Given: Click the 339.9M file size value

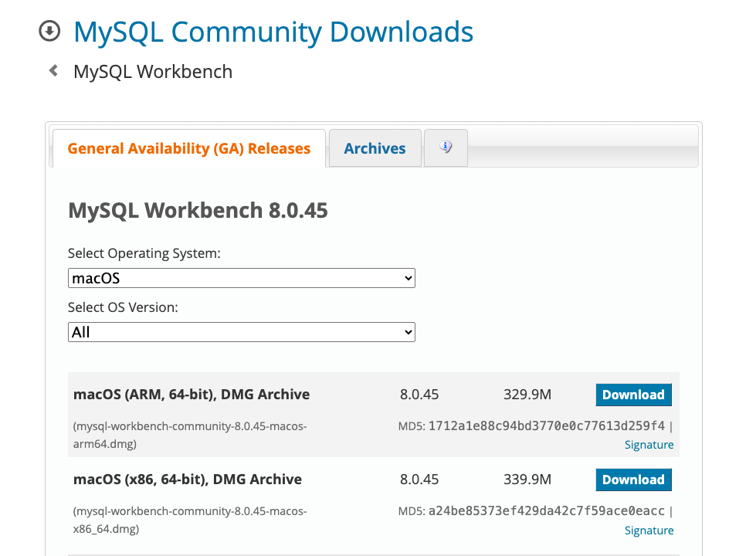Looking at the screenshot, I should [527, 480].
